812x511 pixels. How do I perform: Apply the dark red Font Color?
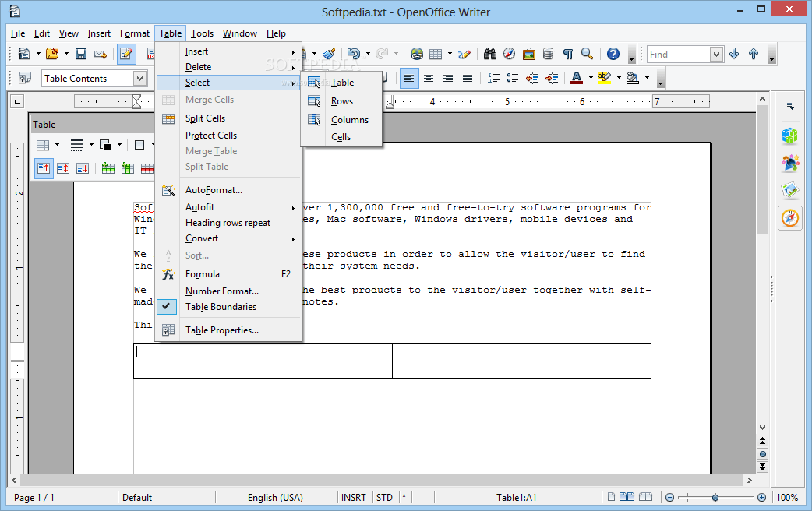[x=577, y=78]
